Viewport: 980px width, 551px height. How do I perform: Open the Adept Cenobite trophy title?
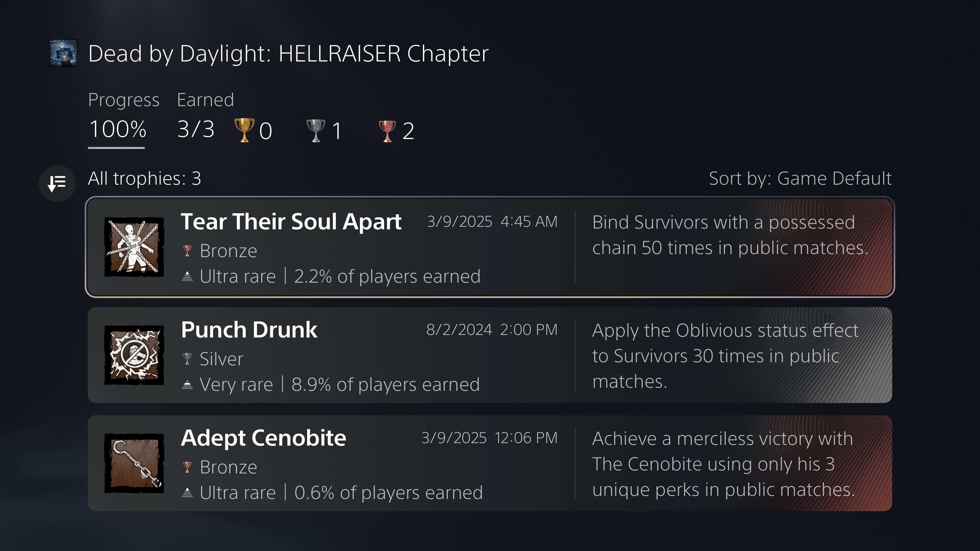(x=263, y=438)
